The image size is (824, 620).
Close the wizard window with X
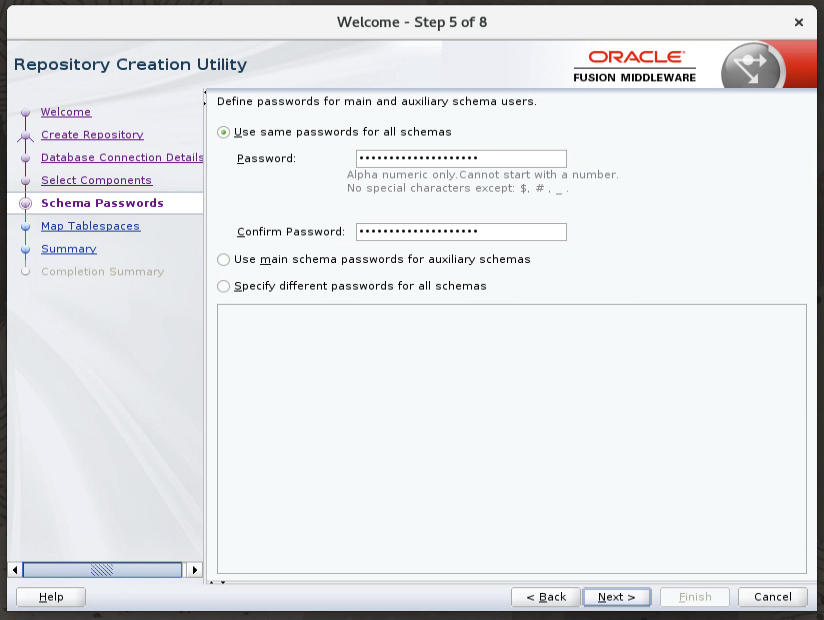point(799,23)
